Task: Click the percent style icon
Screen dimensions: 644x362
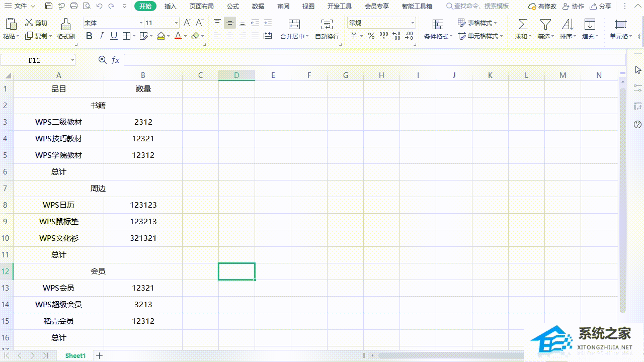Action: pos(371,36)
